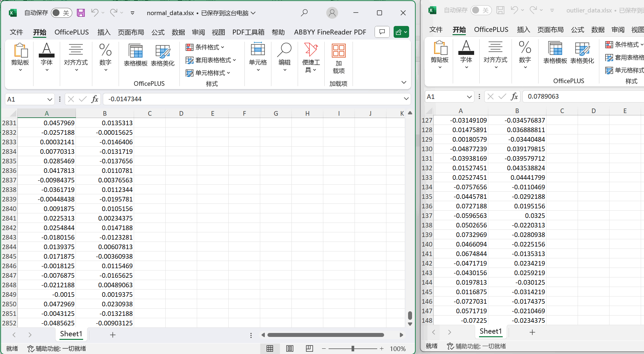The width and height of the screenshot is (644, 354).
Task: Click search magnifier in normal_data title bar
Action: point(304,13)
